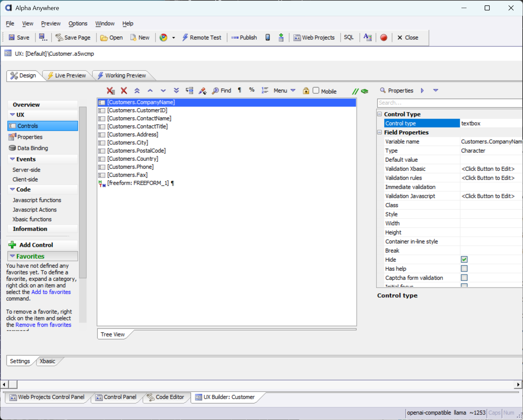This screenshot has width=523, height=420.
Task: Uncheck the Hide property checkbox
Action: (x=464, y=259)
